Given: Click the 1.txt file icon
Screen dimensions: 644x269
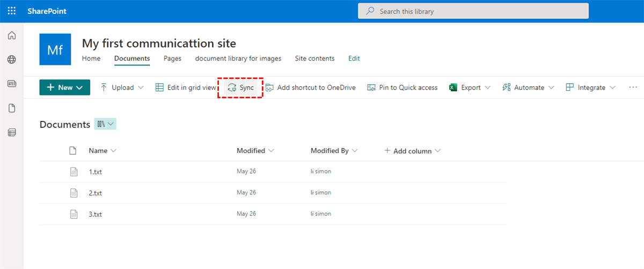Looking at the screenshot, I should tap(74, 172).
